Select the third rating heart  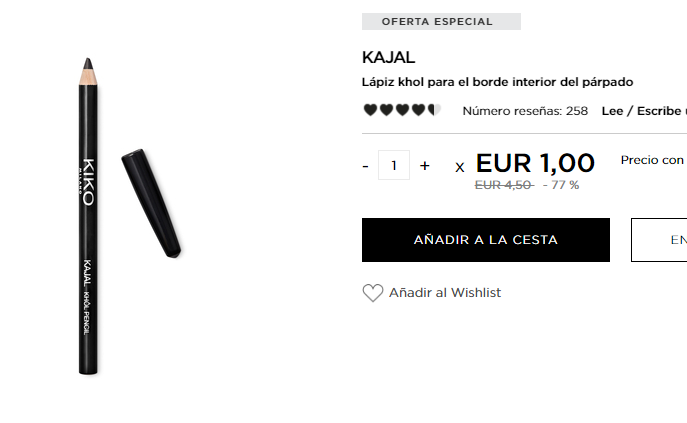tap(402, 110)
